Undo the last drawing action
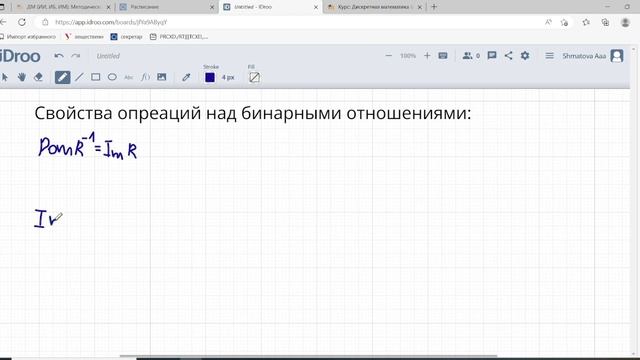This screenshot has width=640, height=360. tap(59, 56)
